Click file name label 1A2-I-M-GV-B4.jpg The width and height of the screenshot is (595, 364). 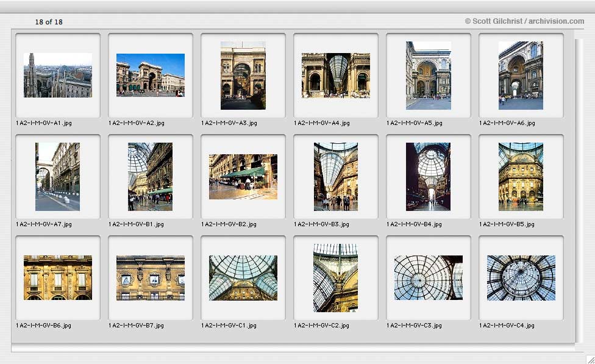click(413, 224)
